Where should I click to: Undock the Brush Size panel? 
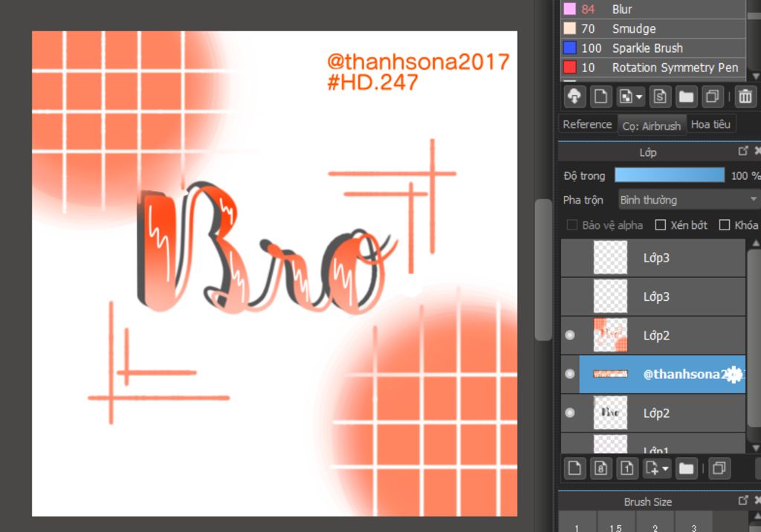742,500
